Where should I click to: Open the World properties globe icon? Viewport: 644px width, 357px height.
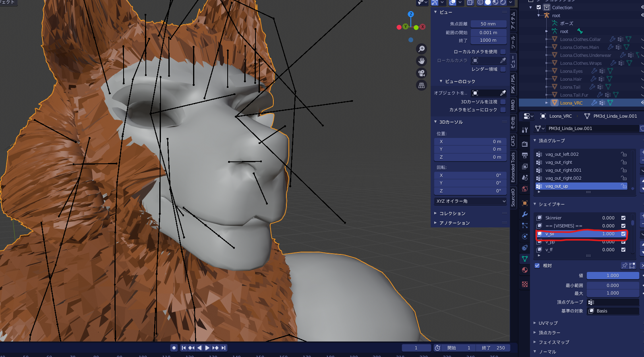coord(525,189)
